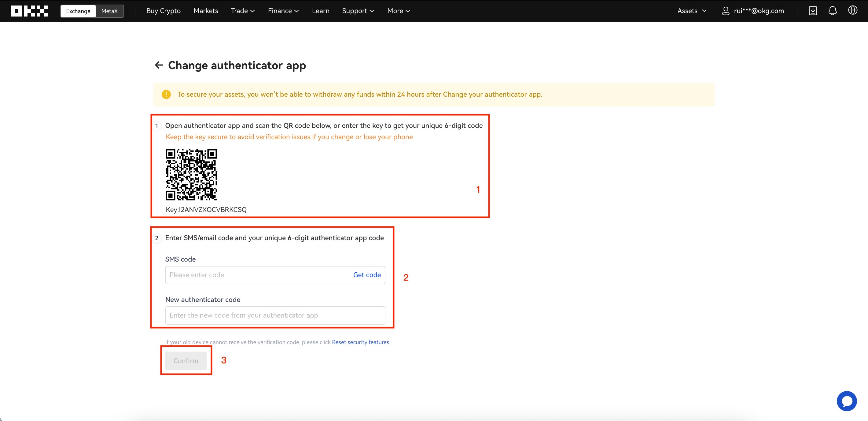
Task: Expand the More menu
Action: 399,11
